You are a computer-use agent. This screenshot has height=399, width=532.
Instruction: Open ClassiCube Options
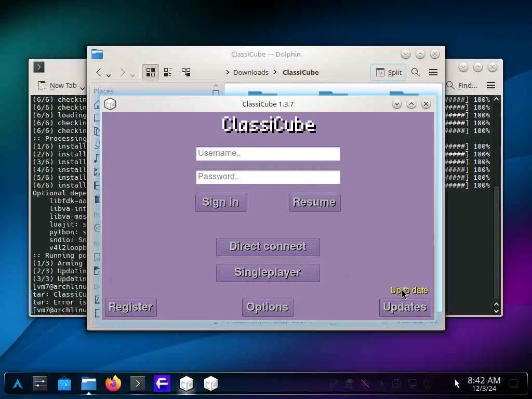(x=268, y=308)
